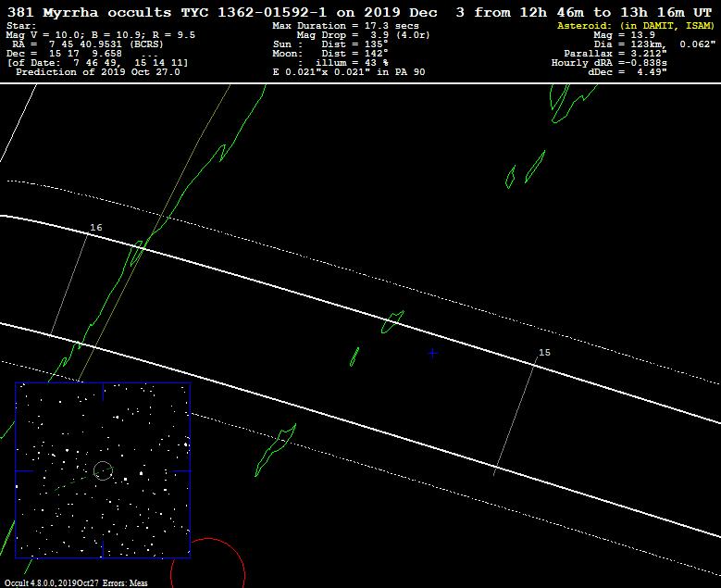Open the star chart inset thumbnail

point(103,470)
